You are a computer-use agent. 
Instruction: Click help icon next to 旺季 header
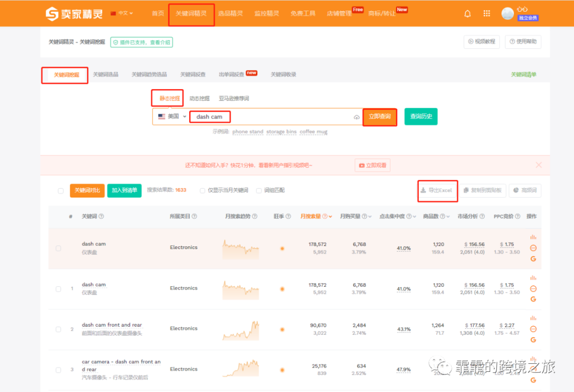coord(288,216)
